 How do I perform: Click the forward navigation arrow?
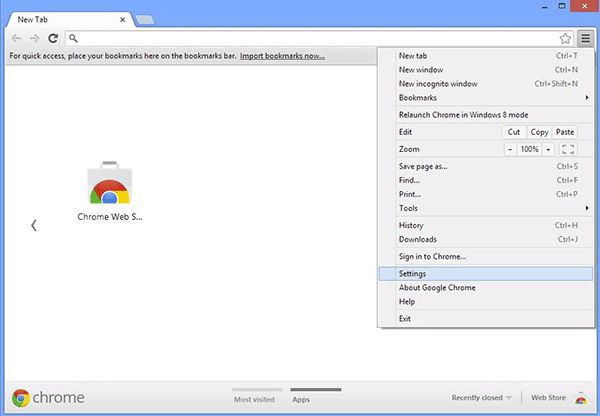[x=34, y=38]
